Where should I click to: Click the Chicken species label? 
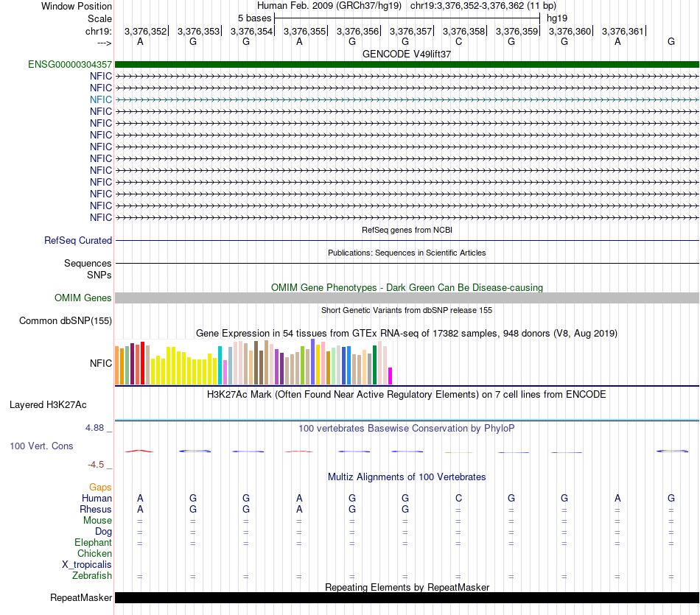(94, 553)
